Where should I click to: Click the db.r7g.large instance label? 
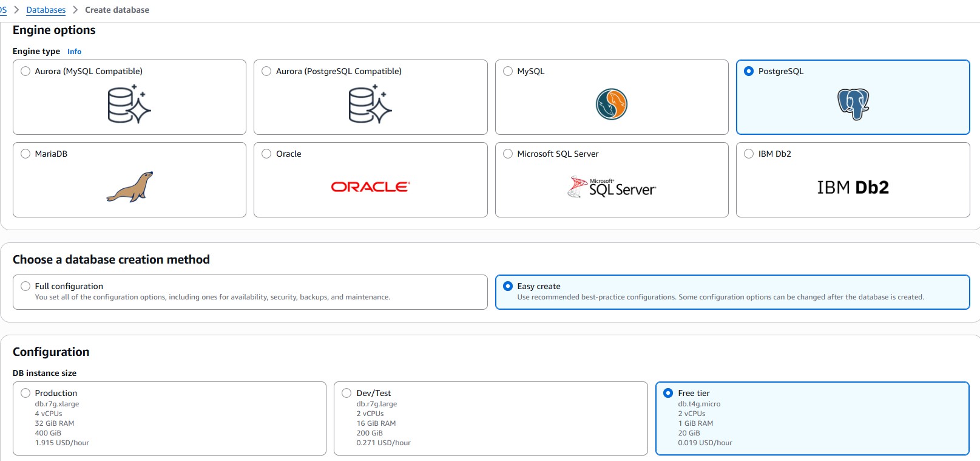tap(377, 404)
